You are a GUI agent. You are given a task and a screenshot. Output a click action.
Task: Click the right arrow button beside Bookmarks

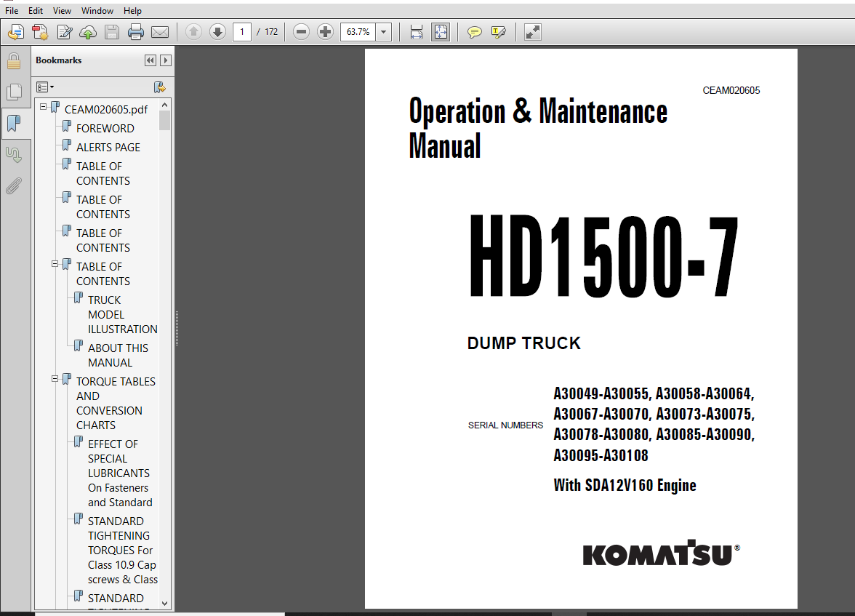166,60
